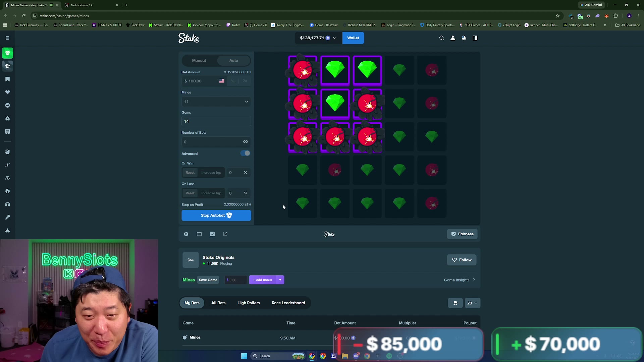This screenshot has width=644, height=362.
Task: Select the High Rollers tab
Action: [249, 303]
